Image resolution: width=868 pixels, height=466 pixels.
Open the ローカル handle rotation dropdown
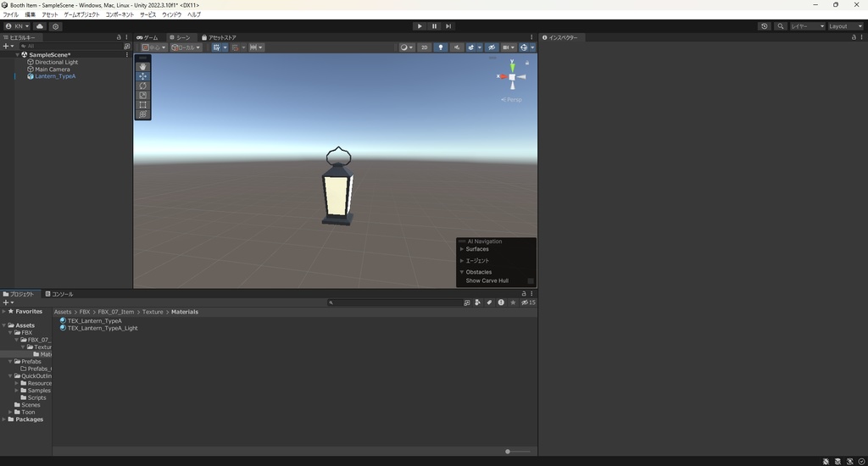186,47
